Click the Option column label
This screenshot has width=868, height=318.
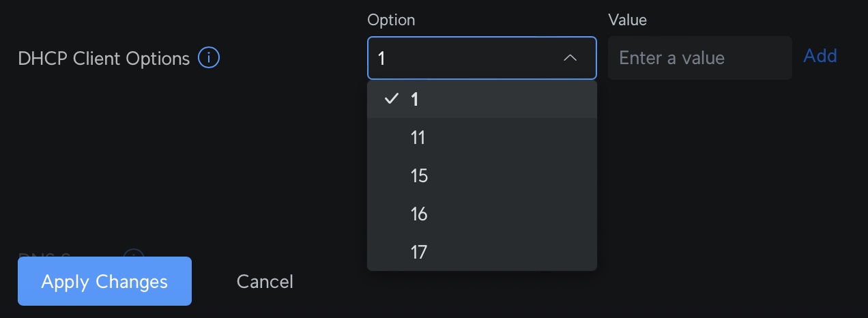(x=391, y=20)
